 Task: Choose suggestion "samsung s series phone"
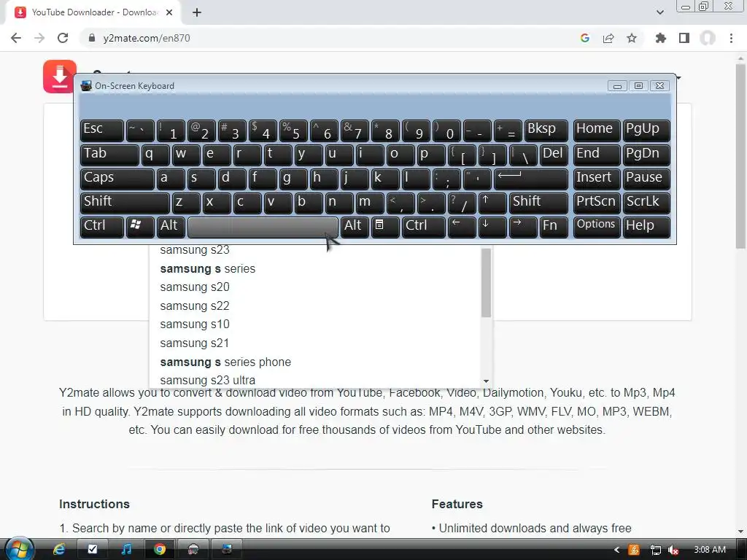(x=315, y=362)
